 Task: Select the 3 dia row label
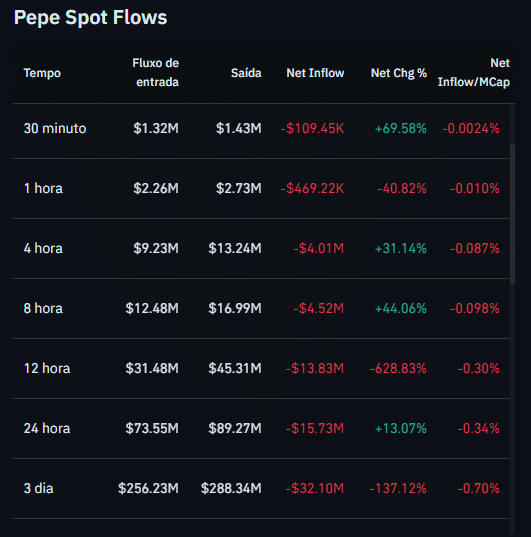pyautogui.click(x=38, y=488)
